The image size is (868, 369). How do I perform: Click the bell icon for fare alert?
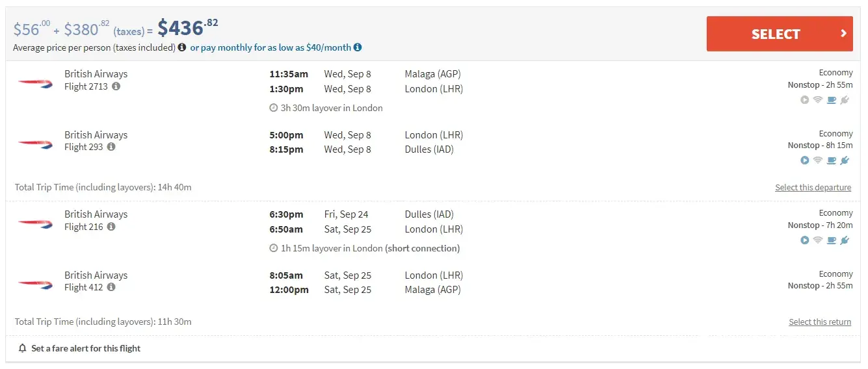point(23,348)
